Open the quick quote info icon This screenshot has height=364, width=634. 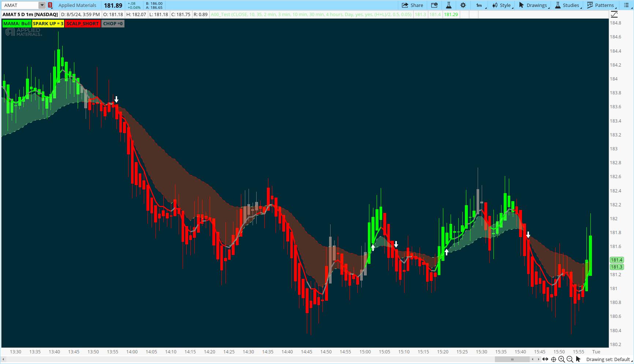pyautogui.click(x=434, y=5)
